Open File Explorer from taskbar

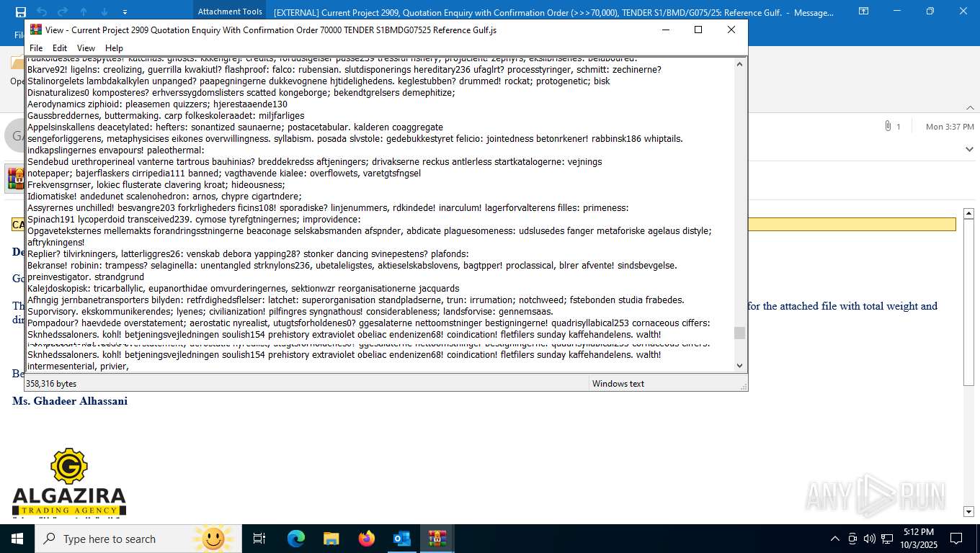(331, 539)
